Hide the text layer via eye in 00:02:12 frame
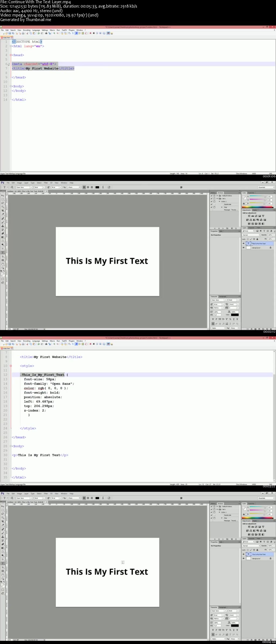276x644 pixels. pyautogui.click(x=244, y=243)
